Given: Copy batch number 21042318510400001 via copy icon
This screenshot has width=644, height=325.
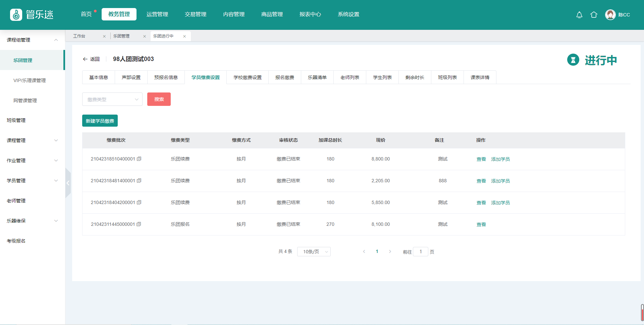Looking at the screenshot, I should pyautogui.click(x=139, y=159).
